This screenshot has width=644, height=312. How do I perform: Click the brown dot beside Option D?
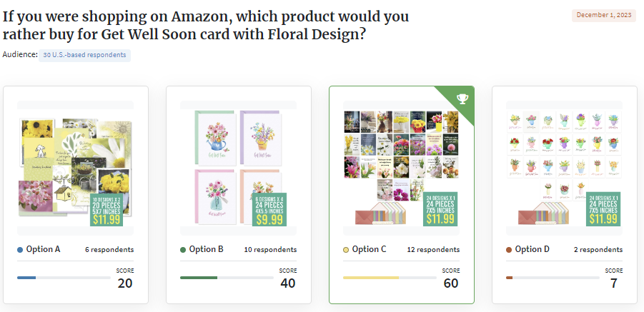pyautogui.click(x=509, y=250)
